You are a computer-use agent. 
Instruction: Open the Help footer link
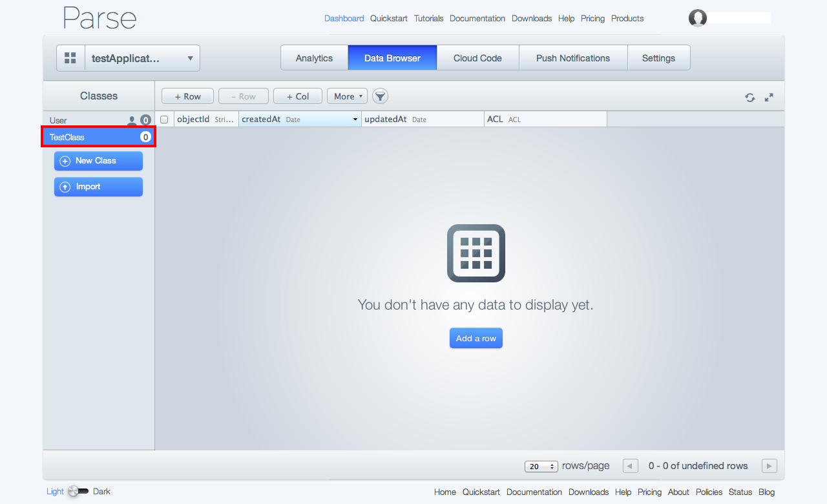[x=623, y=492]
